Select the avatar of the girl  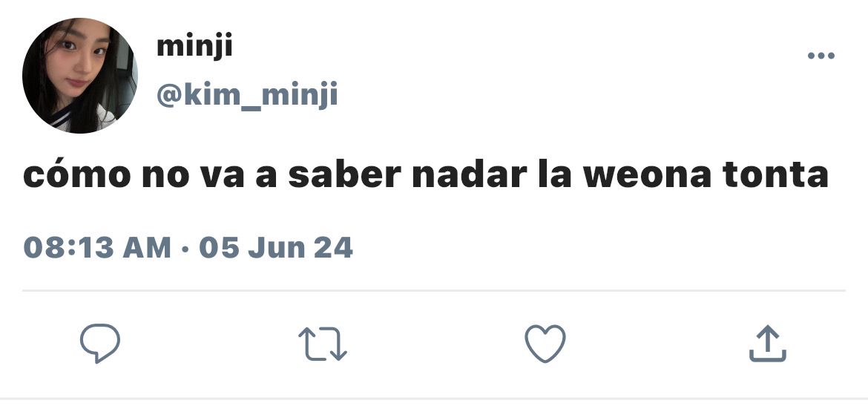[79, 75]
